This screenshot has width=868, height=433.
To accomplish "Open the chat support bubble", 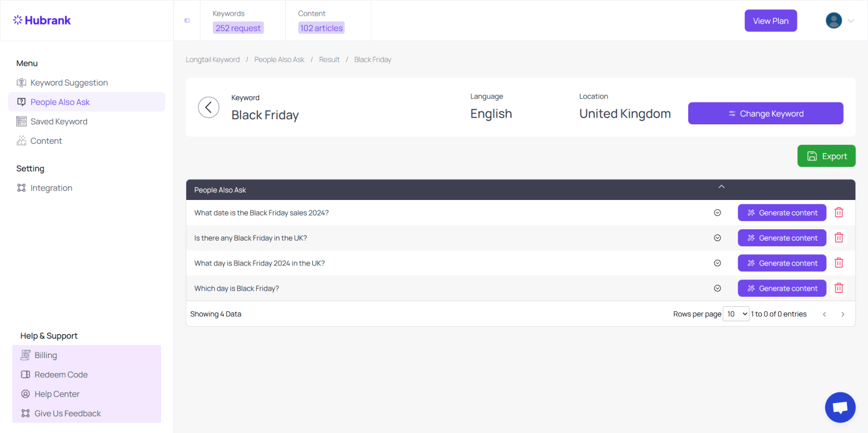I will tap(839, 407).
